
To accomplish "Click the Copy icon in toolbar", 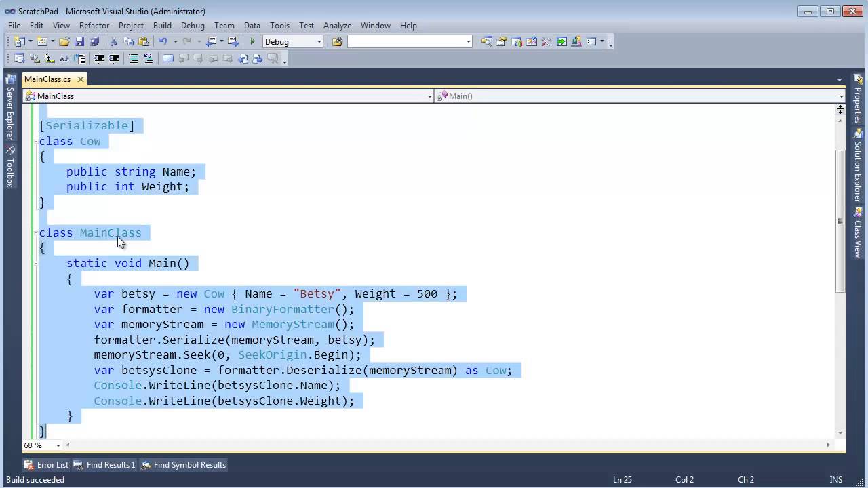I will (x=128, y=42).
